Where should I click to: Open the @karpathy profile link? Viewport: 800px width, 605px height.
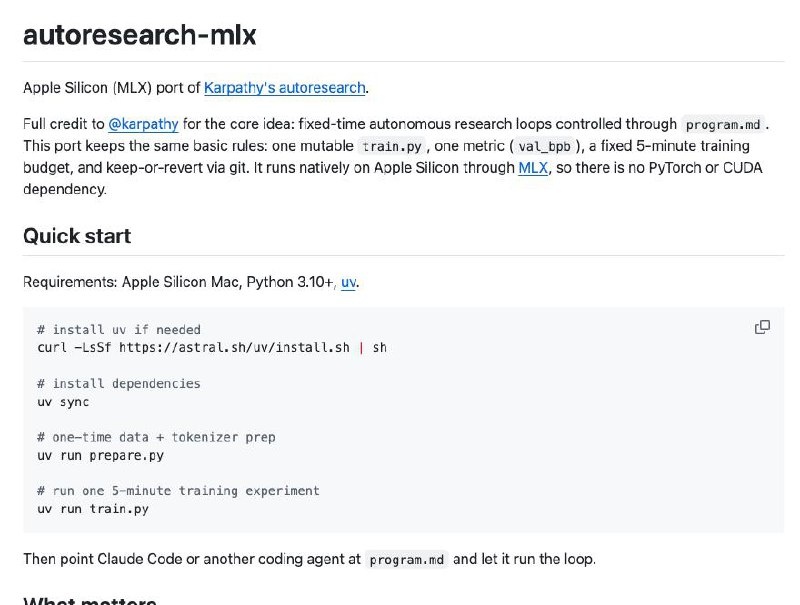[x=143, y=125]
